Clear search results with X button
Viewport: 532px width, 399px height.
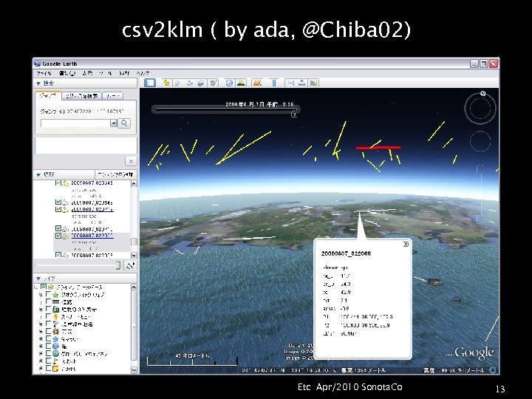[131, 161]
